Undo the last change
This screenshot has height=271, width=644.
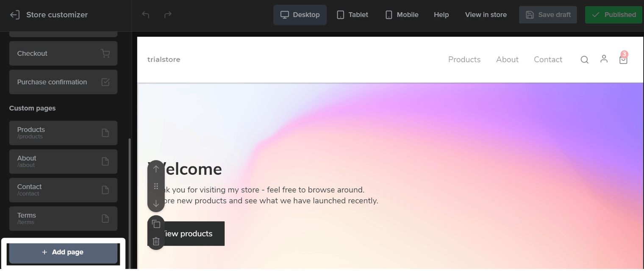(x=146, y=15)
